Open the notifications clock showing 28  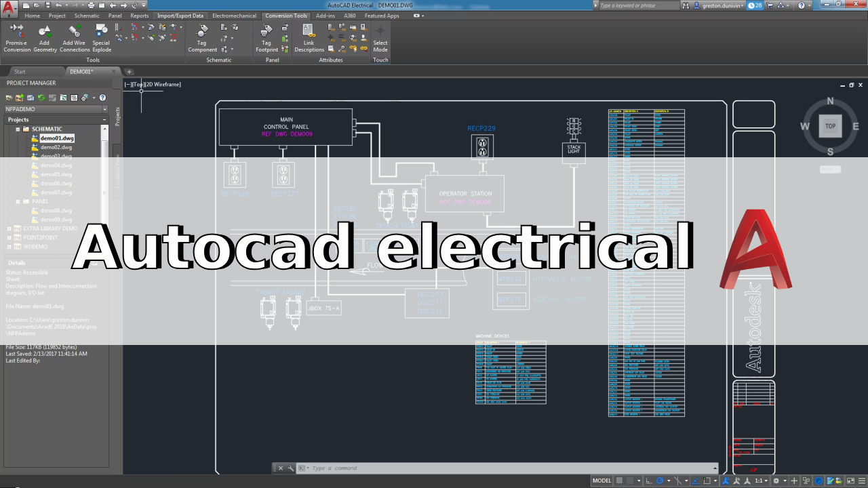point(754,5)
